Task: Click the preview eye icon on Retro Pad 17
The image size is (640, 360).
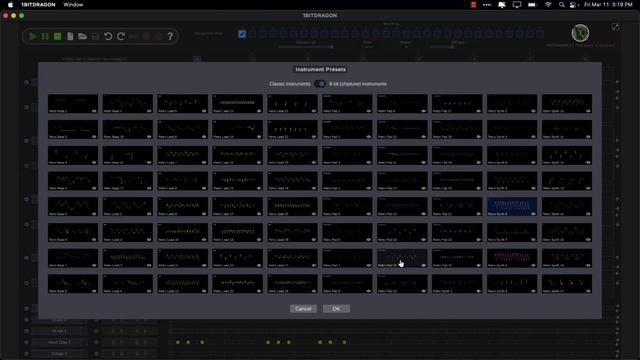Action: 478,111
